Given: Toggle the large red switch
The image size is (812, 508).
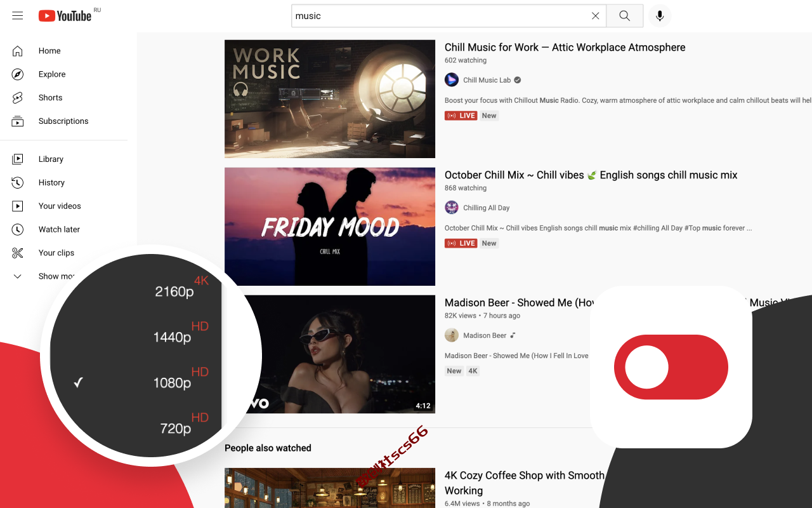Looking at the screenshot, I should [x=671, y=367].
